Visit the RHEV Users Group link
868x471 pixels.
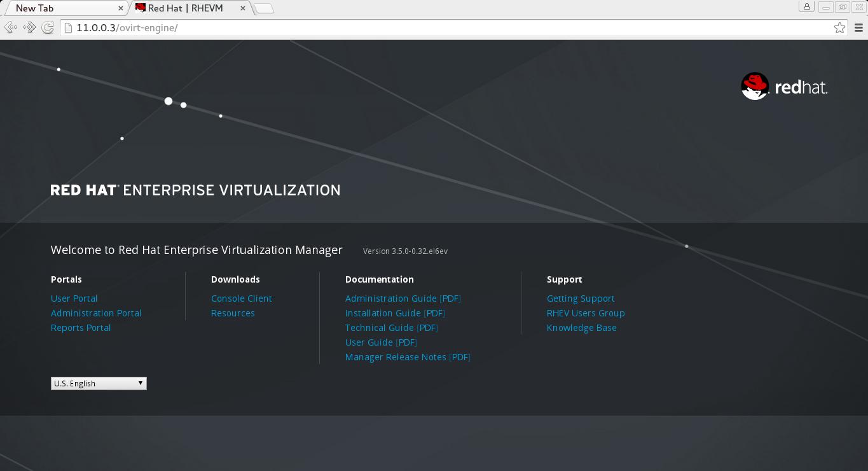point(586,313)
